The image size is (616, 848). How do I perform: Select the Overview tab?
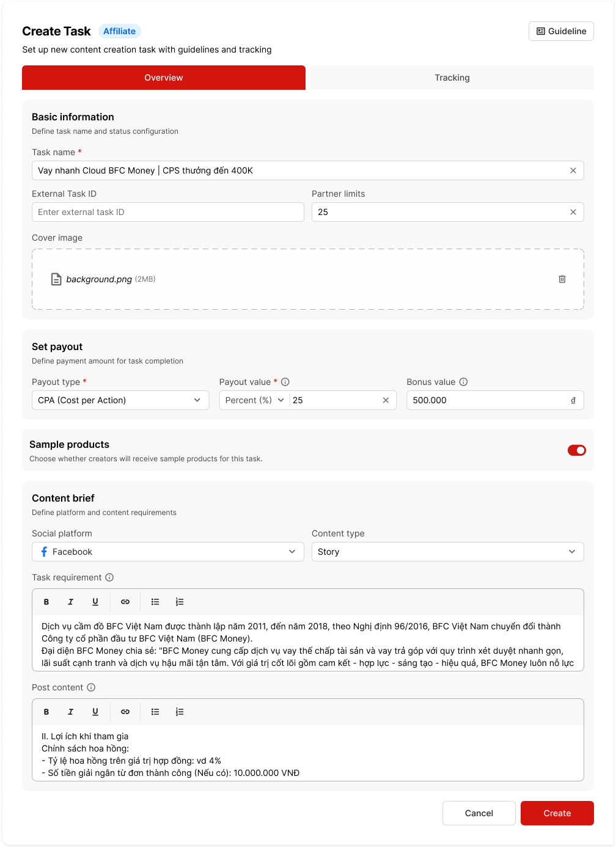pos(163,78)
